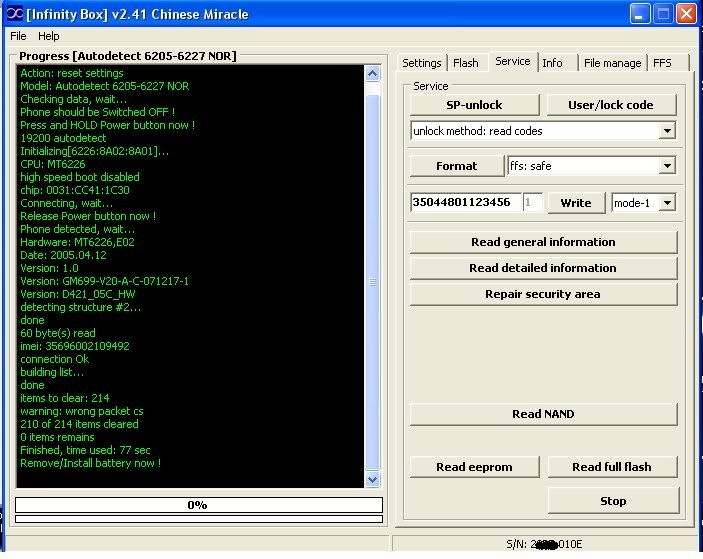
Task: Switch to the FFS tab
Action: tap(662, 63)
